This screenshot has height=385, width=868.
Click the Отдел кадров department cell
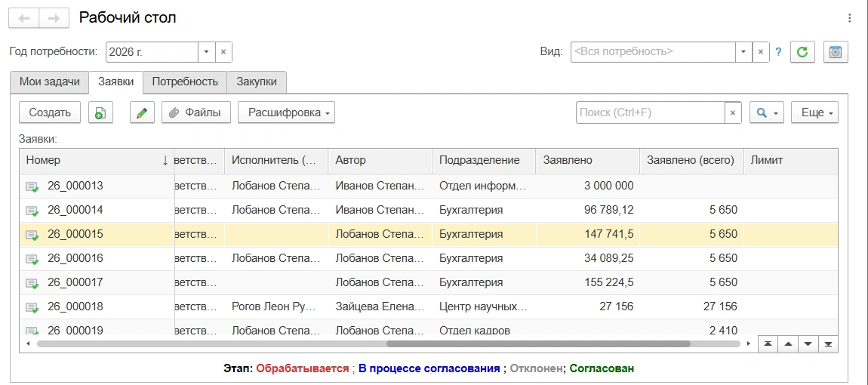484,328
